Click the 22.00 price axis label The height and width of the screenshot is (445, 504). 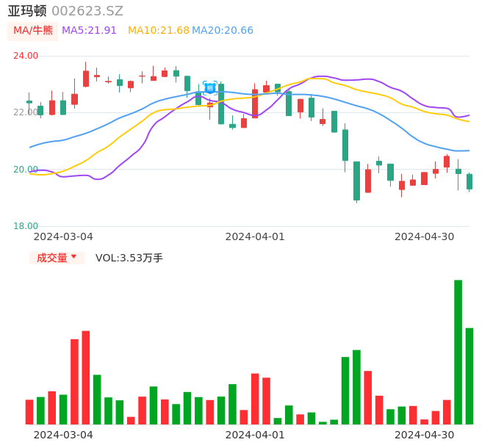(26, 112)
